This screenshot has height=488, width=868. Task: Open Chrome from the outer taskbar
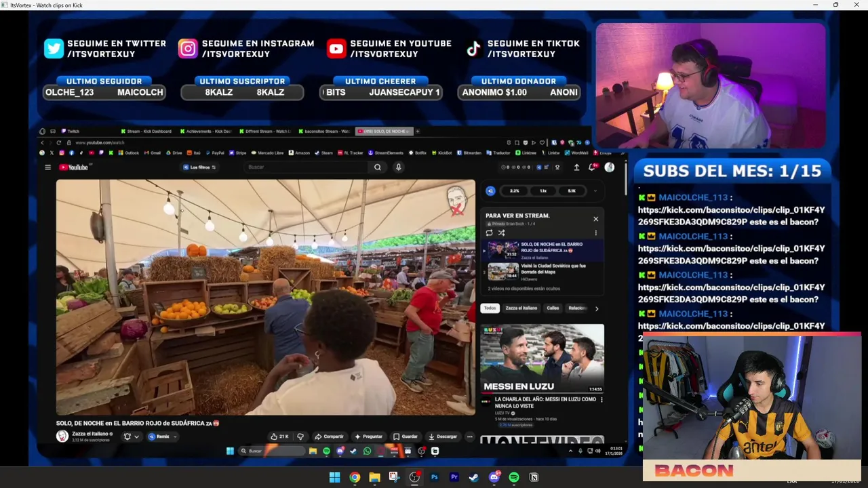[355, 477]
